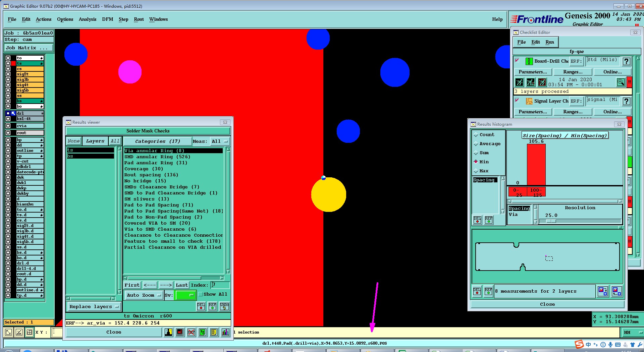Viewport: 644px width, 352px height.
Task: Open the yellow notes report icon
Action: coord(214,332)
